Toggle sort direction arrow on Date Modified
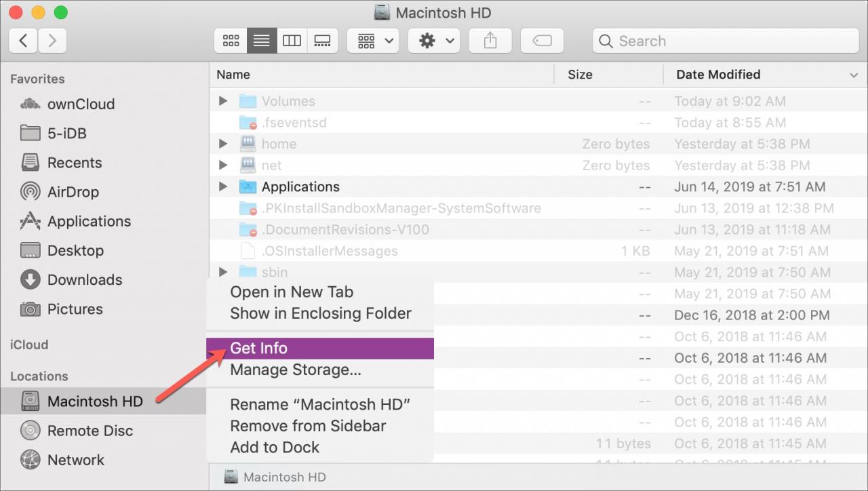 (853, 75)
